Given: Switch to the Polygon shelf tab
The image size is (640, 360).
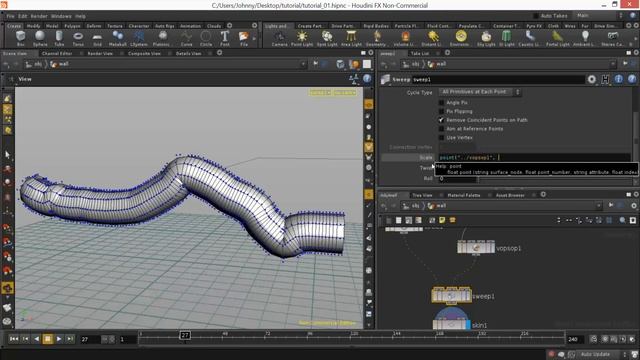Looking at the screenshot, I should [73, 26].
